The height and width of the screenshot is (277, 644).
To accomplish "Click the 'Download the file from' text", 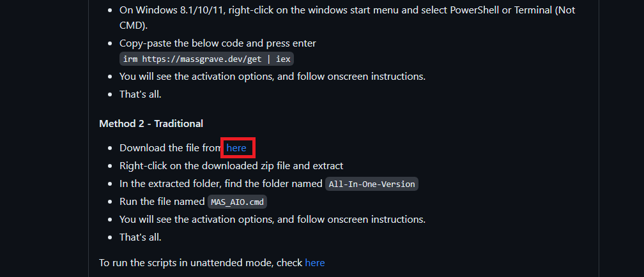I will (x=171, y=148).
